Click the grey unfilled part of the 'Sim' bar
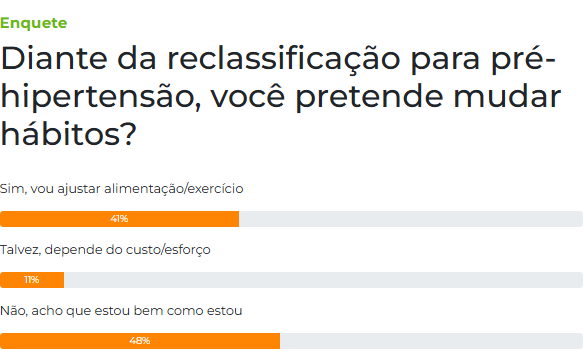 [411, 219]
